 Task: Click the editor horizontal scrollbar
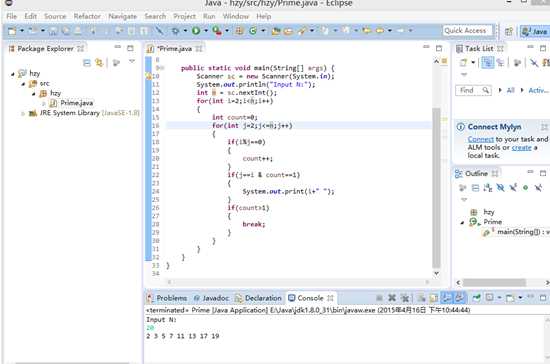[x=298, y=282]
